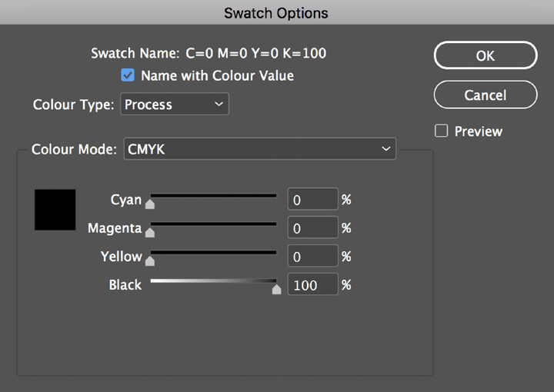Screen dimensions: 554x392
Task: Click the Yellow slider handle
Action: click(x=150, y=261)
